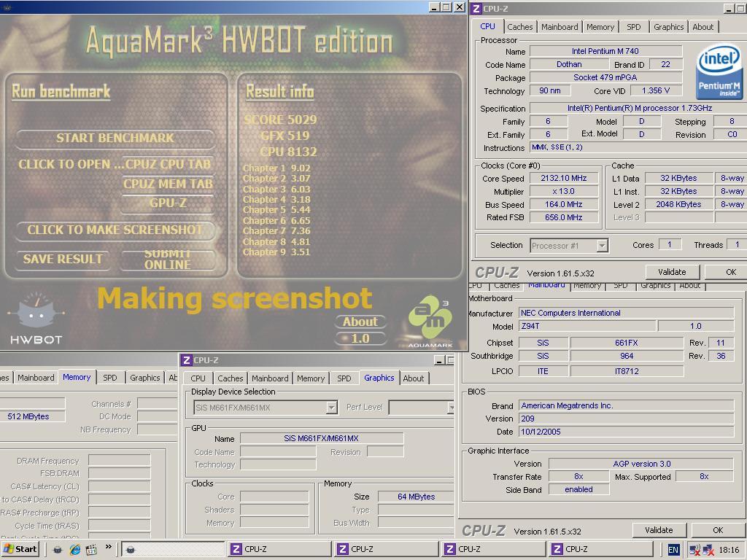Click the Z icon in the Graphics CPU-Z title bar

click(x=187, y=360)
